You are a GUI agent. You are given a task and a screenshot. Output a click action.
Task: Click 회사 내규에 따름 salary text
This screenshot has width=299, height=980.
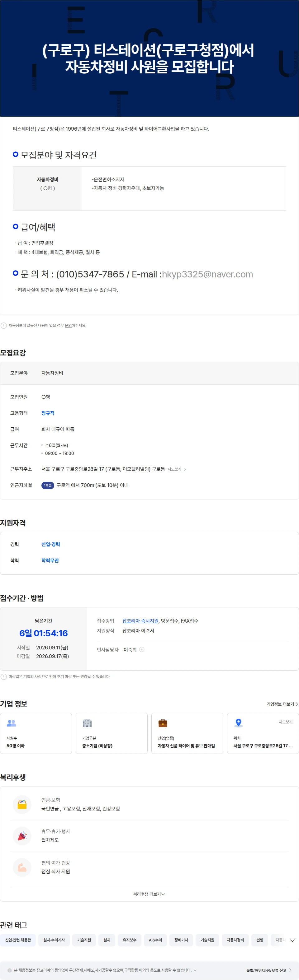tap(58, 429)
